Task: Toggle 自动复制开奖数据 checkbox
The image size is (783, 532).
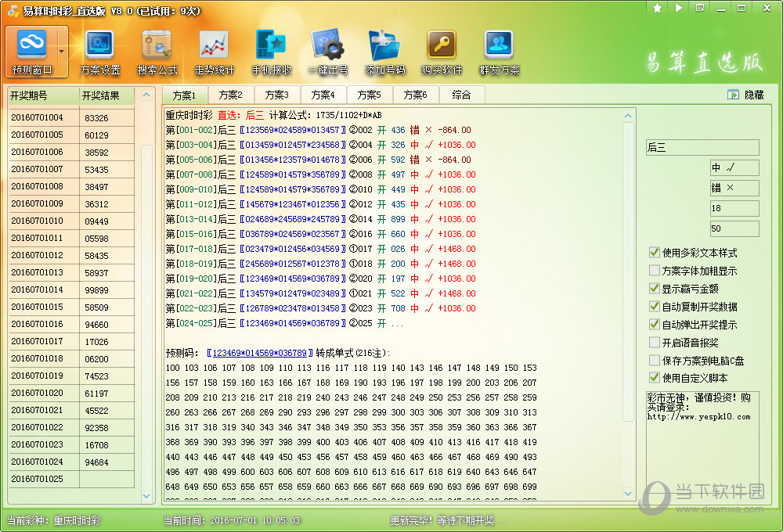Action: [x=654, y=307]
